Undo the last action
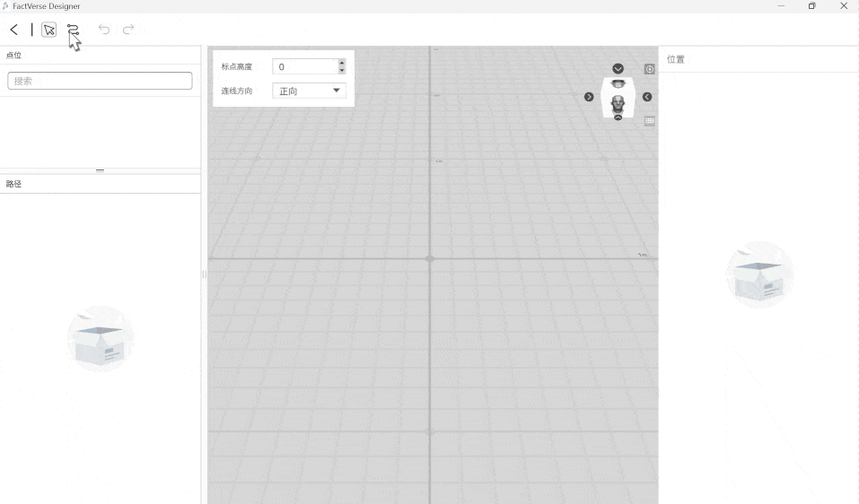Viewport: 859px width, 504px height. pyautogui.click(x=104, y=30)
